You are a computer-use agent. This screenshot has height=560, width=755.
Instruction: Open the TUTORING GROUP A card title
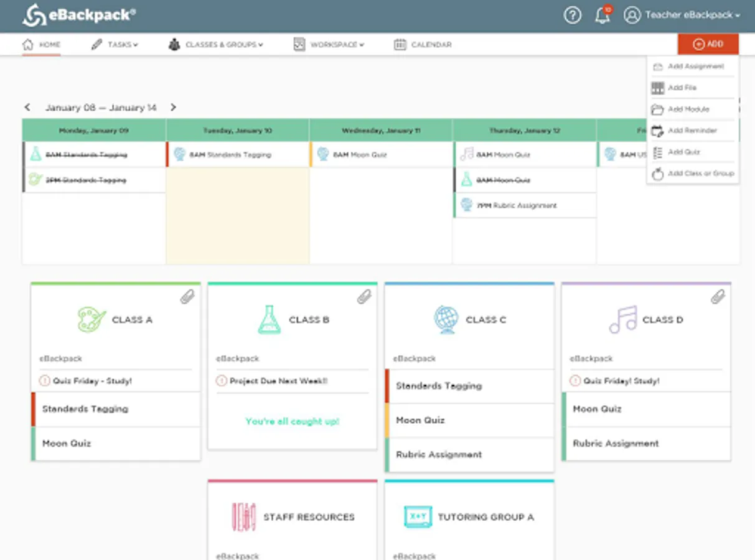point(485,517)
